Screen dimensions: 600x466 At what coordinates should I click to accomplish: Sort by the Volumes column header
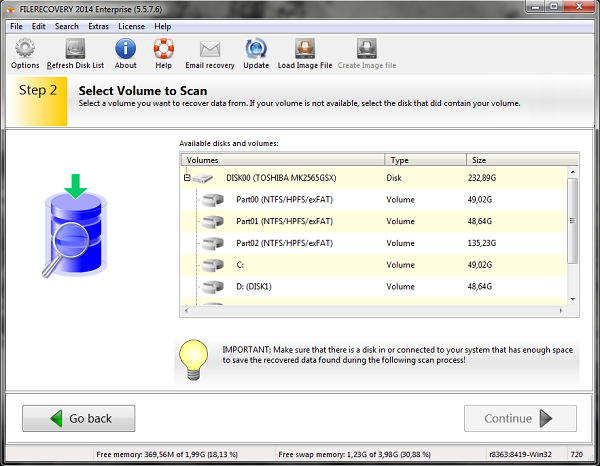point(282,160)
